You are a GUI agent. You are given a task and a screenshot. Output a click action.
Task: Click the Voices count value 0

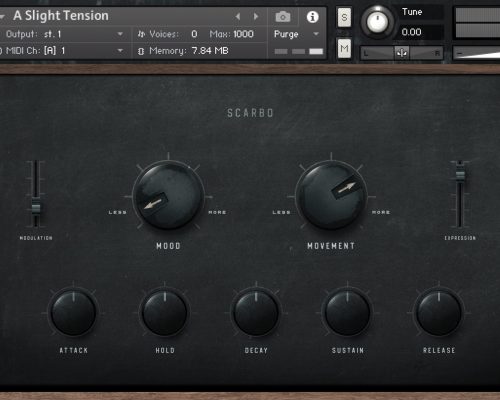pos(194,34)
